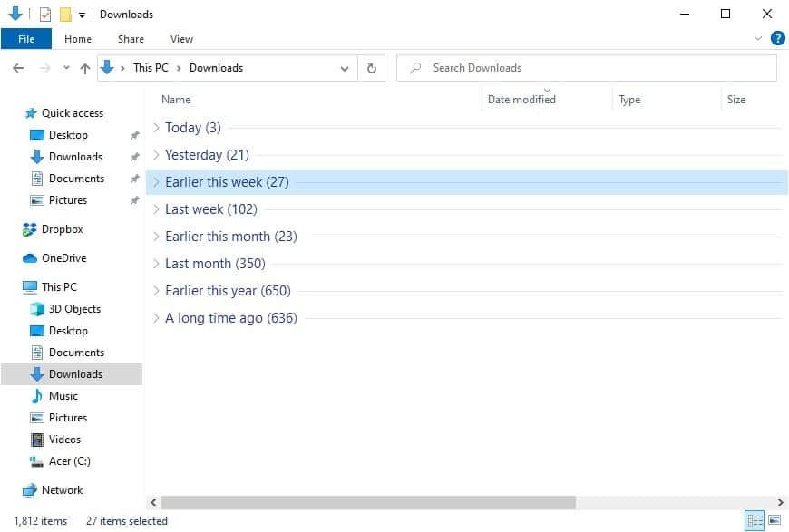Click the horizontal scrollbar right arrow
789x532 pixels.
coord(781,502)
